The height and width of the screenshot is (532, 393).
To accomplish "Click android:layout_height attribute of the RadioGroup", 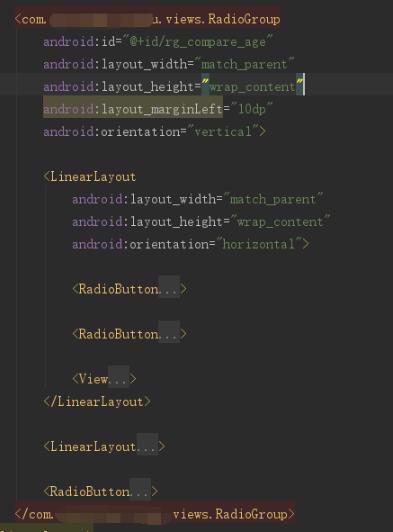I will (x=118, y=87).
